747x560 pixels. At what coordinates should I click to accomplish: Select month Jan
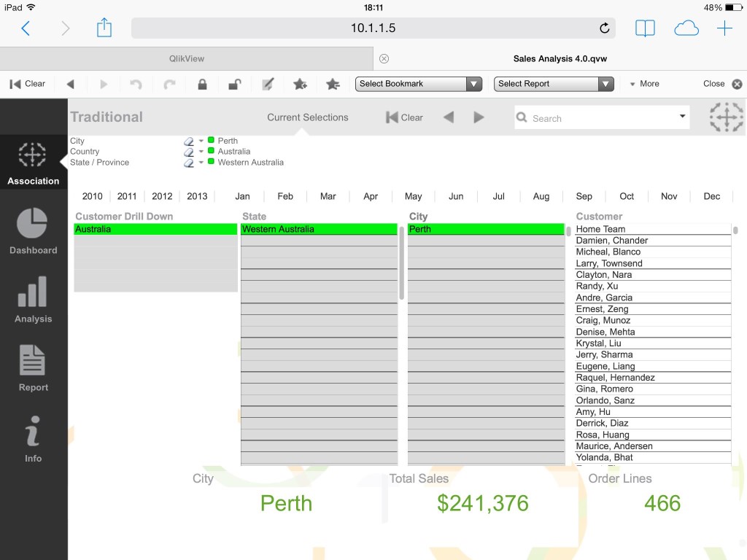[x=242, y=196]
